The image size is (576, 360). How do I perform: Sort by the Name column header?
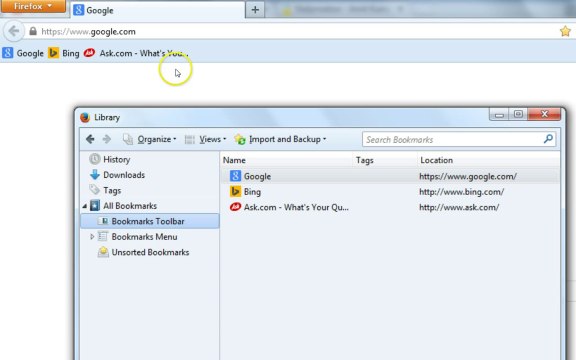(287, 160)
